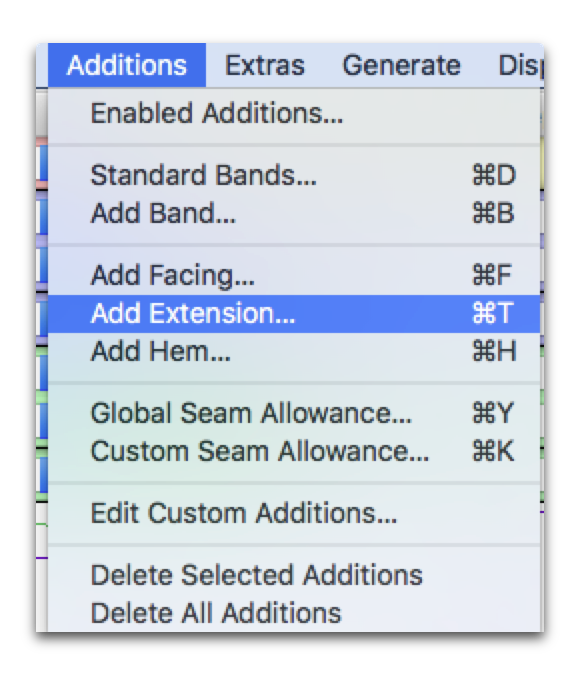Select Custom Seam Allowance… entry
The height and width of the screenshot is (675, 580).
point(294,451)
